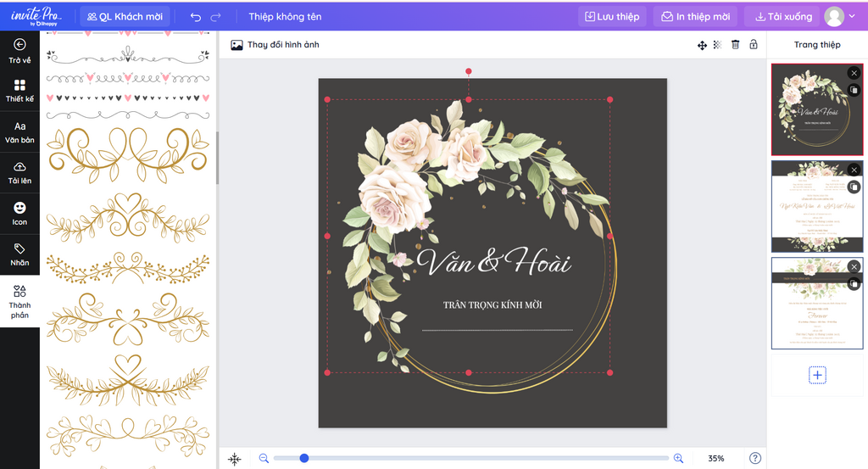Image resolution: width=868 pixels, height=469 pixels.
Task: Click the delete trash icon in the toolbar
Action: click(735, 45)
